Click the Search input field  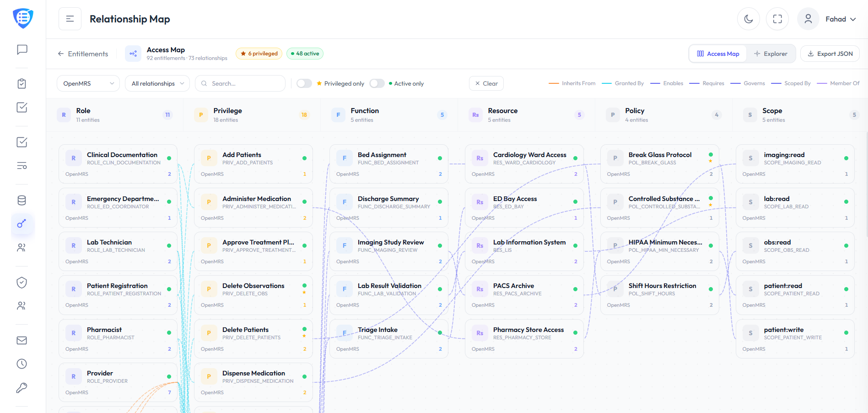[240, 83]
